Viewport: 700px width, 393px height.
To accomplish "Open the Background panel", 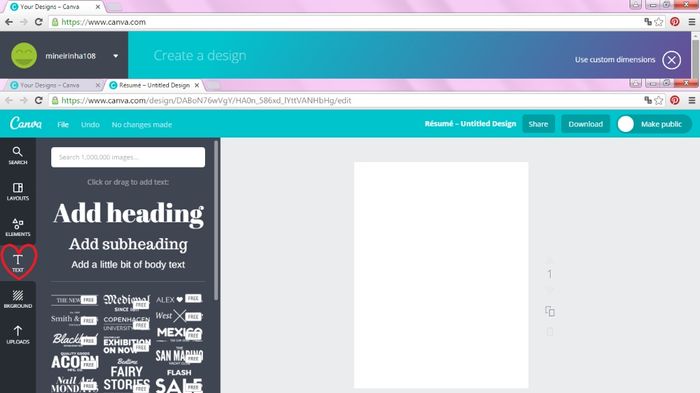I will click(18, 299).
